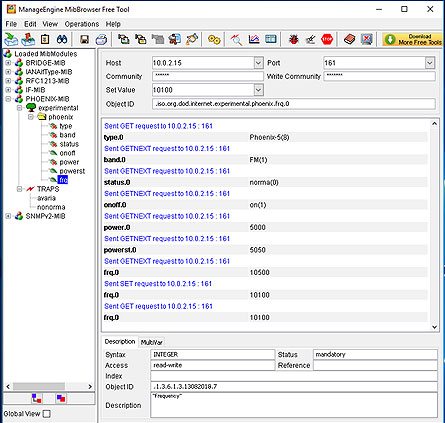This screenshot has width=445, height=423.
Task: Open the Help menu
Action: (113, 24)
